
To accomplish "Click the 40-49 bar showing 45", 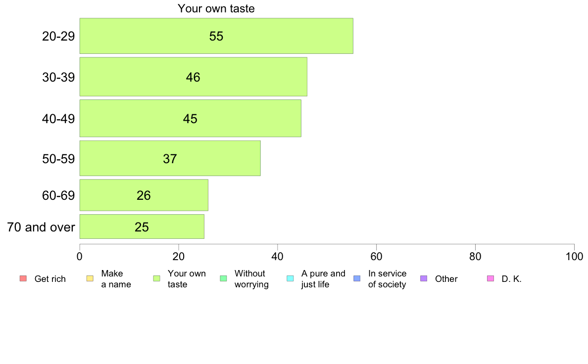I will pyautogui.click(x=191, y=119).
